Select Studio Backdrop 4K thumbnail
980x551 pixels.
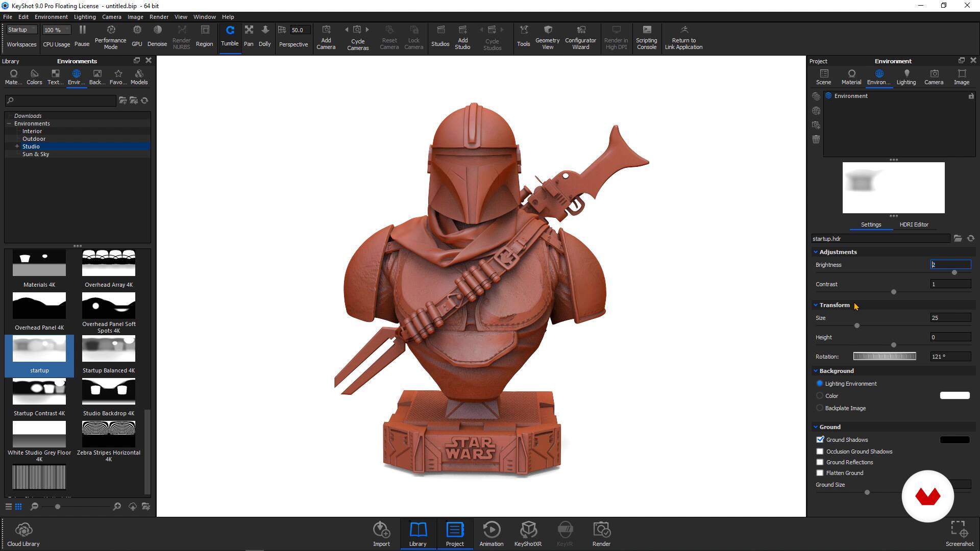pyautogui.click(x=109, y=391)
